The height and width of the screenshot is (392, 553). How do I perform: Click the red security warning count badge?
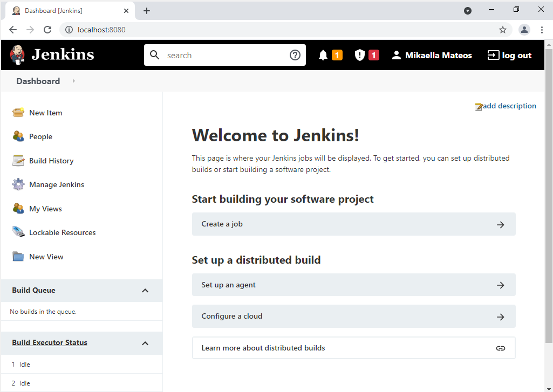[374, 55]
